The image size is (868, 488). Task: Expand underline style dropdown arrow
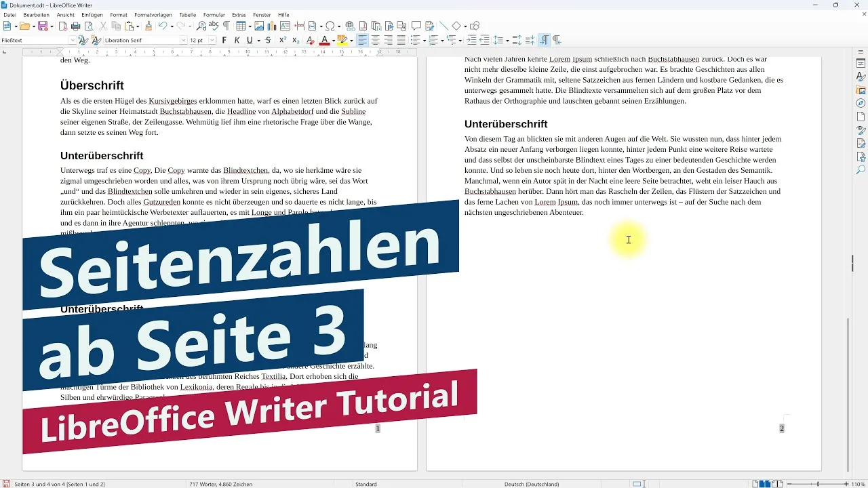click(x=258, y=40)
